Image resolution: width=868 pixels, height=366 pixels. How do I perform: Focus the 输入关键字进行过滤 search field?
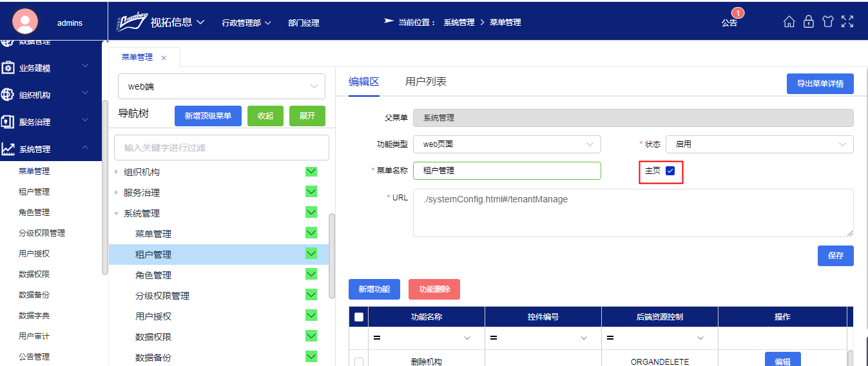(222, 148)
